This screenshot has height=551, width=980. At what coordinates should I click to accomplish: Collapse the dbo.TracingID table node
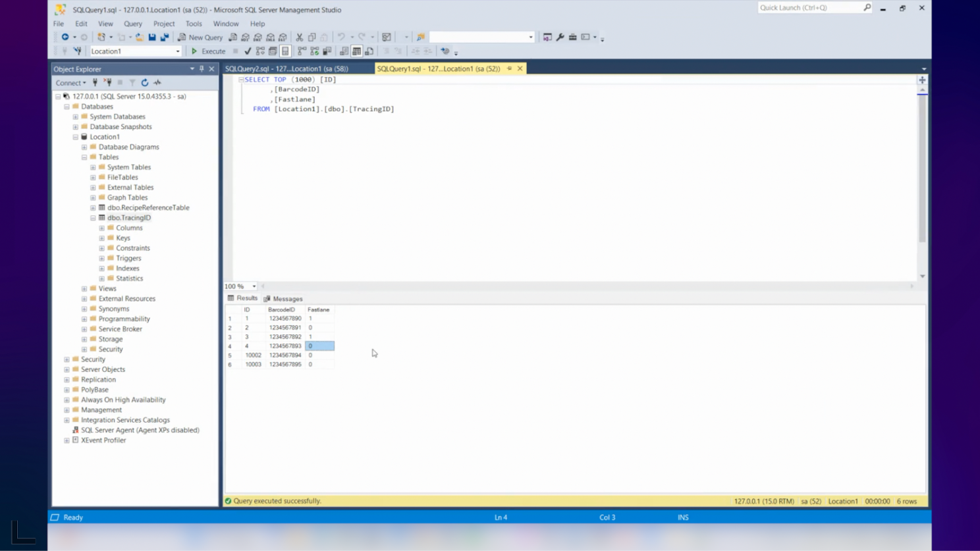pyautogui.click(x=93, y=218)
